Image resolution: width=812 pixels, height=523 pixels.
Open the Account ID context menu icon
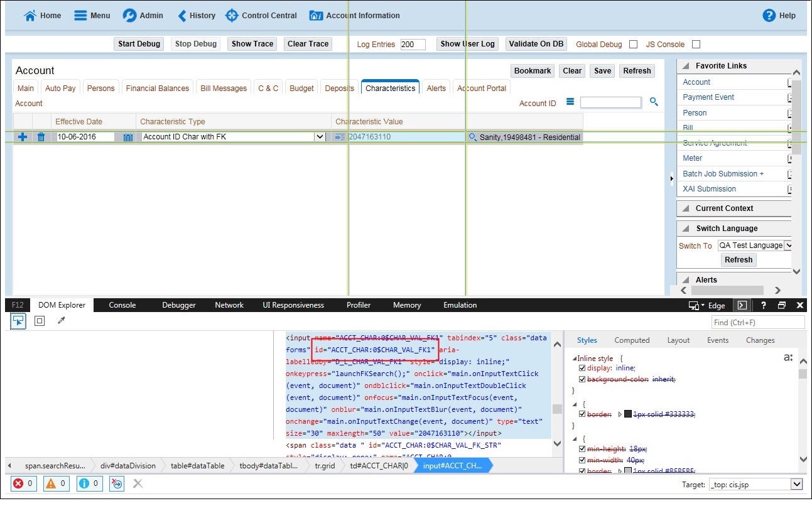click(570, 102)
